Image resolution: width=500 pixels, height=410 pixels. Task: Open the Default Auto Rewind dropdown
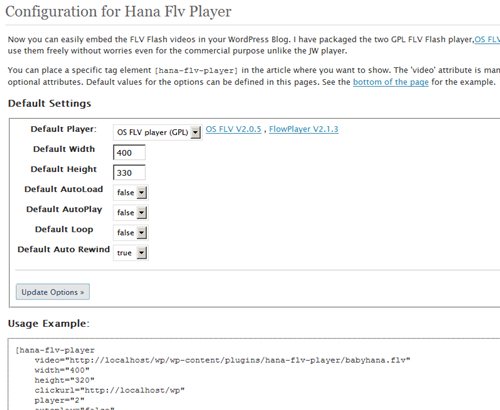click(131, 253)
